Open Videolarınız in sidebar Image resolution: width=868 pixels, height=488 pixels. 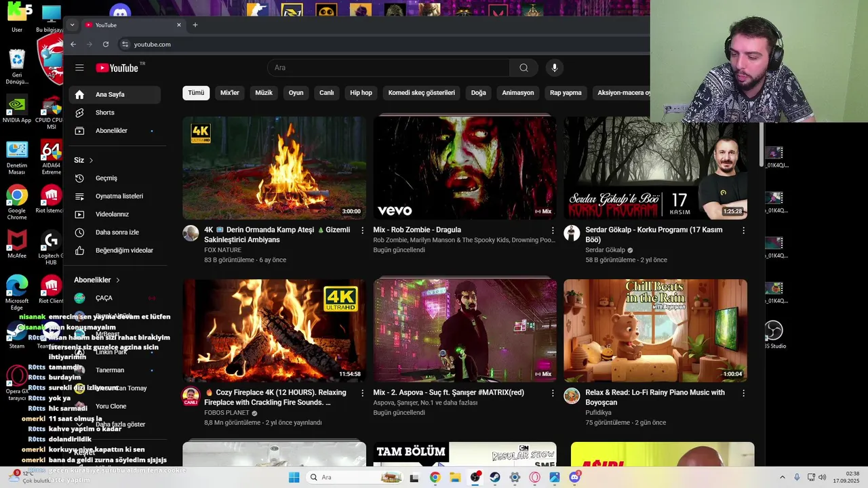pyautogui.click(x=115, y=214)
